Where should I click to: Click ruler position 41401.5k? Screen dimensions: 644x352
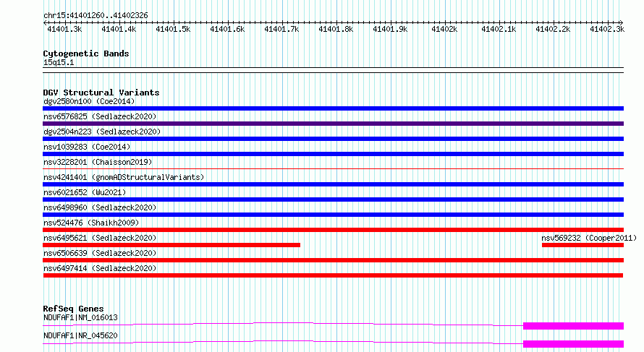[x=173, y=29]
